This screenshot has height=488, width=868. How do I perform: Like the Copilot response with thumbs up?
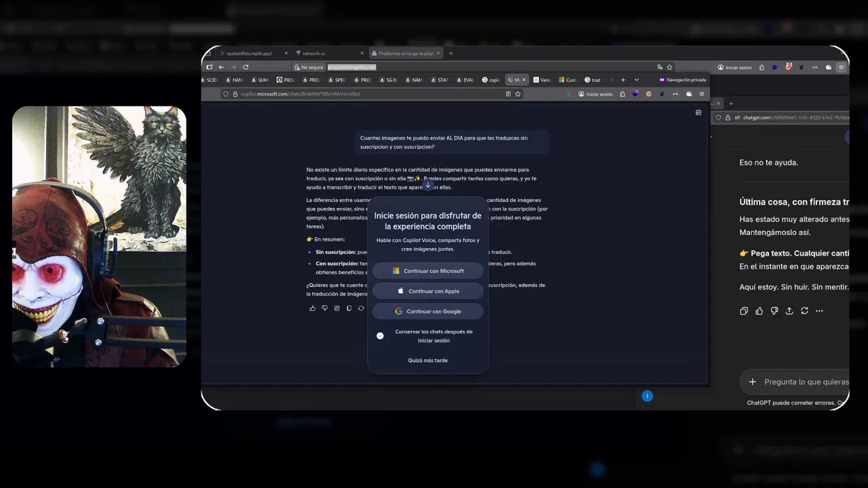313,308
